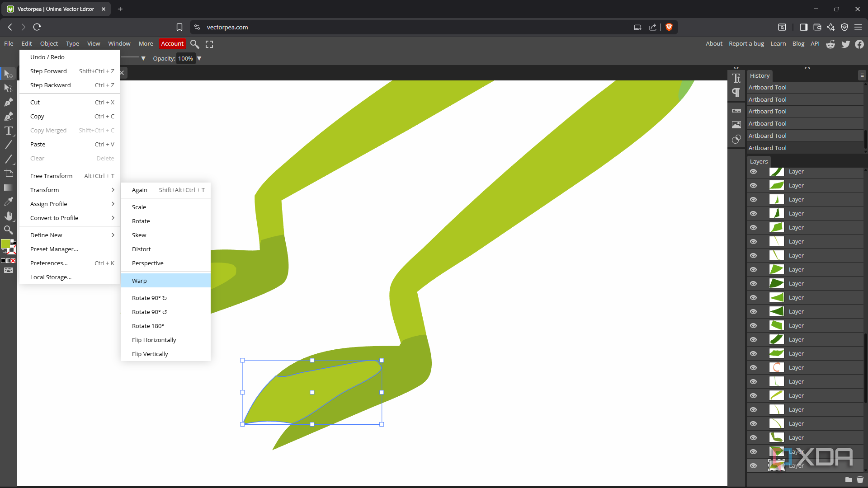
Task: Open the Report a bug link
Action: [x=746, y=43]
